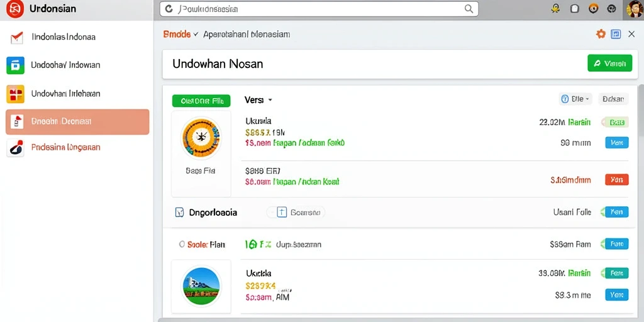Image resolution: width=644 pixels, height=322 pixels.
Task: Click the blue button next to 99 mnm
Action: pos(617,143)
